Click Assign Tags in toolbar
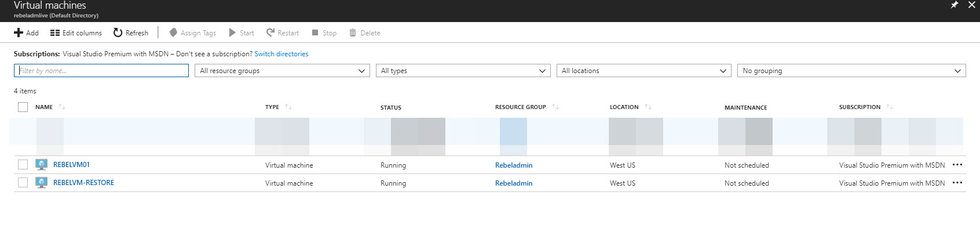The width and height of the screenshot is (980, 228). pyautogui.click(x=193, y=33)
